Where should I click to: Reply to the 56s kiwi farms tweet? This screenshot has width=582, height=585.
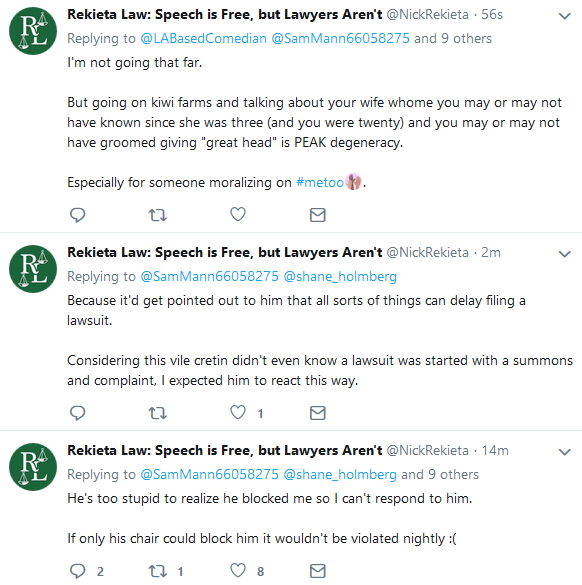click(78, 215)
